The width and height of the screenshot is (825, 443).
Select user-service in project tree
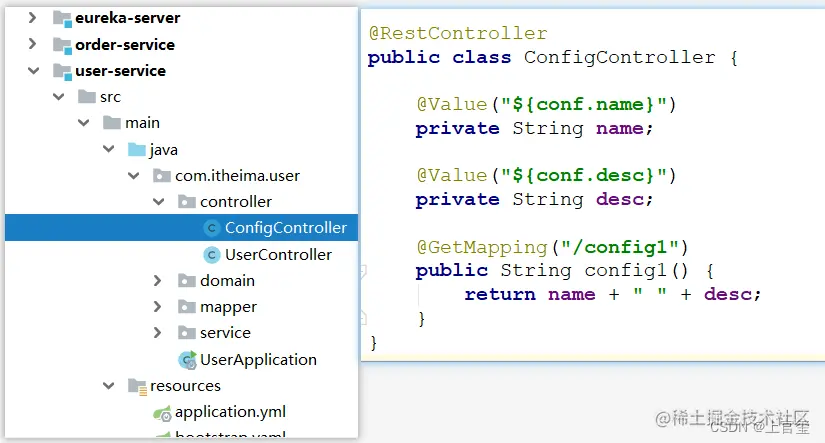pyautogui.click(x=120, y=71)
